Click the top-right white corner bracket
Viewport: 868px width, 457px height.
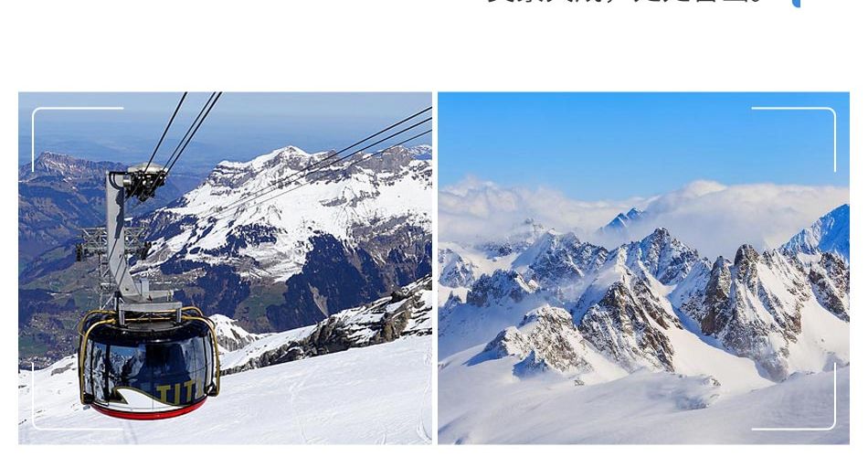pyautogui.click(x=794, y=139)
